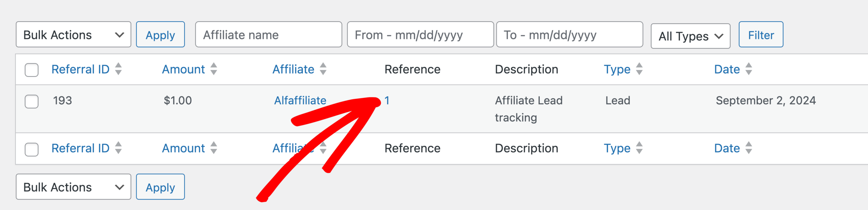The width and height of the screenshot is (868, 210).
Task: Click the bottom Date sort arrows
Action: (x=748, y=148)
